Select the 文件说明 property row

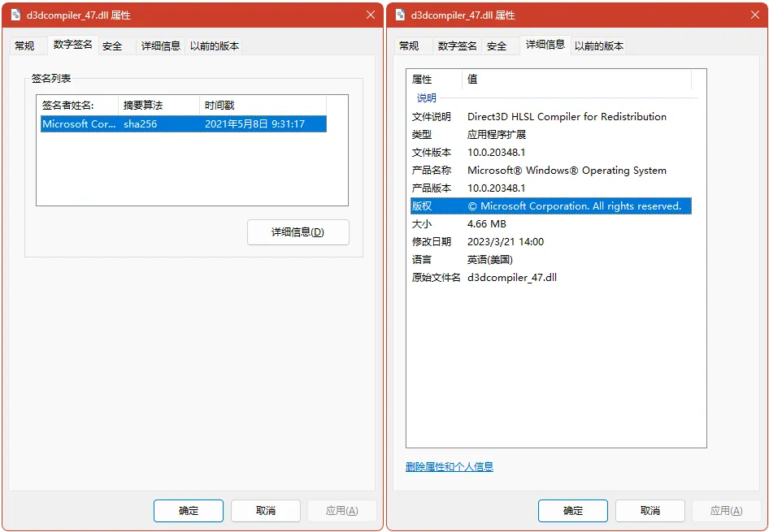tap(551, 117)
